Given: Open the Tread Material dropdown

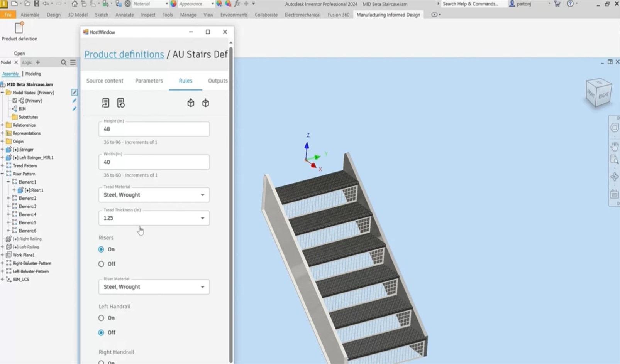Looking at the screenshot, I should click(154, 195).
